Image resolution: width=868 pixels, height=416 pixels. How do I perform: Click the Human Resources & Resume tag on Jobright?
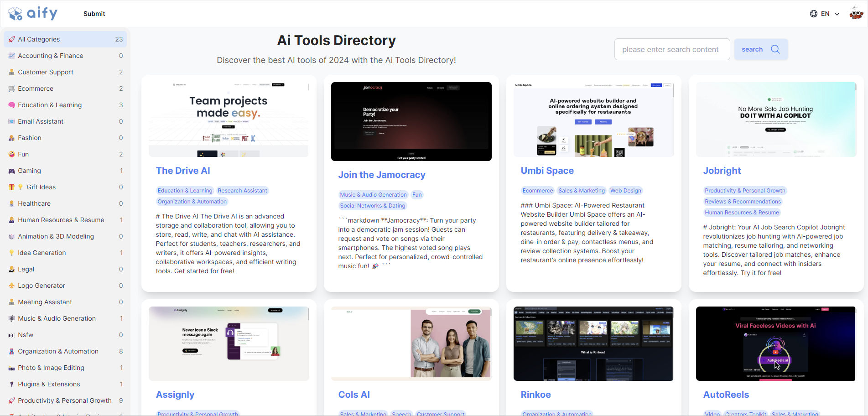742,213
